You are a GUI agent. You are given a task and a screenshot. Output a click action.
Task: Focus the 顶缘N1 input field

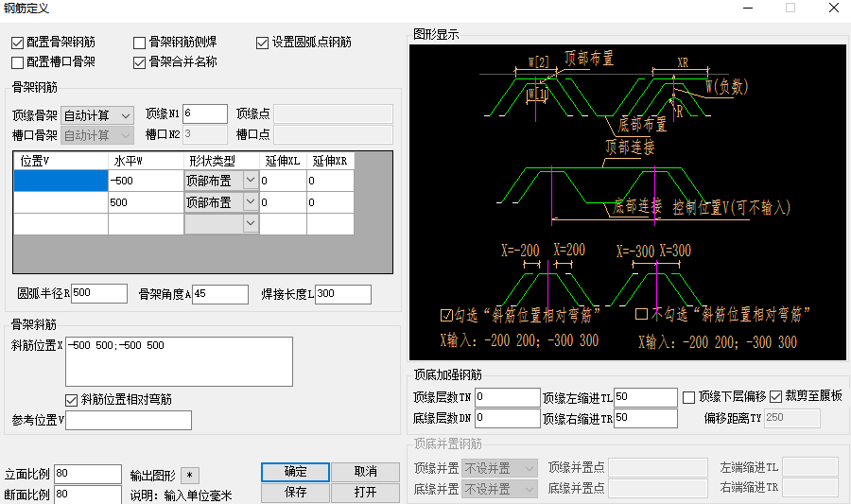click(x=204, y=113)
